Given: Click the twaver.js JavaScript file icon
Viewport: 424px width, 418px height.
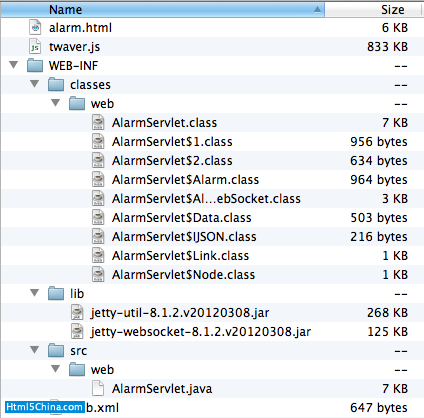Looking at the screenshot, I should pos(35,46).
